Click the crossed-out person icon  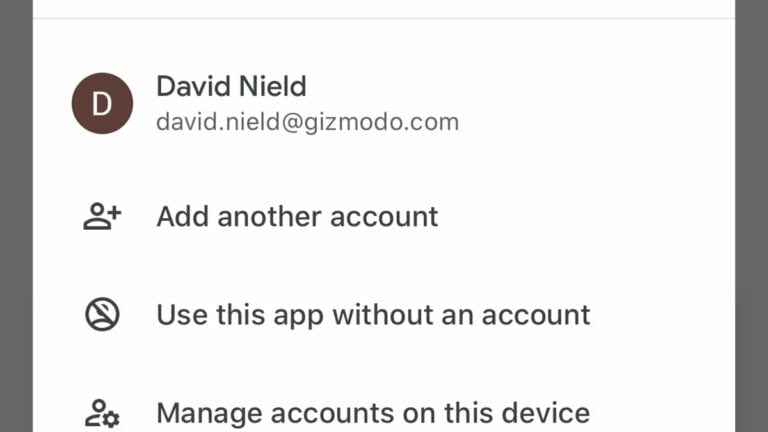[x=102, y=314]
